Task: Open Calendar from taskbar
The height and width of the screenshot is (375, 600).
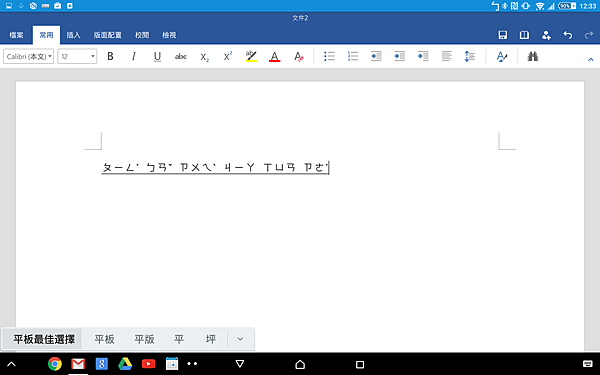Action: pos(172,364)
